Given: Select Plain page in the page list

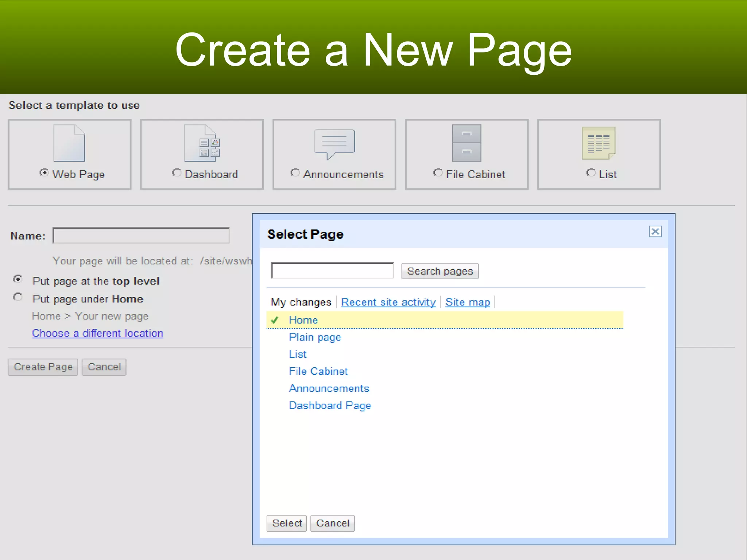Looking at the screenshot, I should (315, 337).
